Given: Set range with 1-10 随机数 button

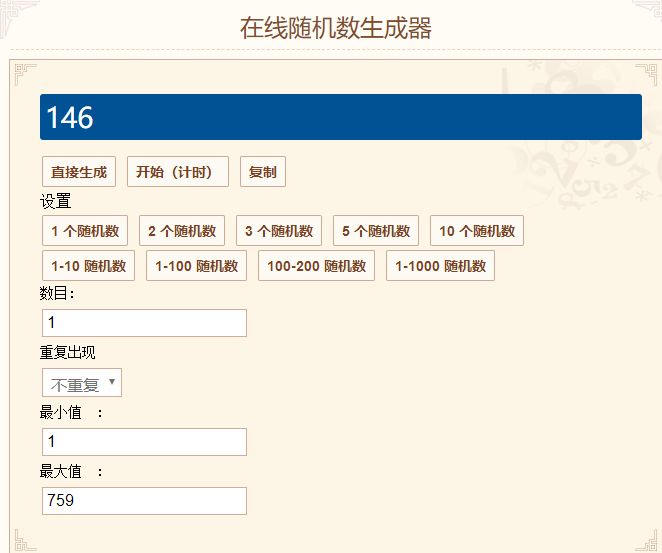Looking at the screenshot, I should click(88, 266).
